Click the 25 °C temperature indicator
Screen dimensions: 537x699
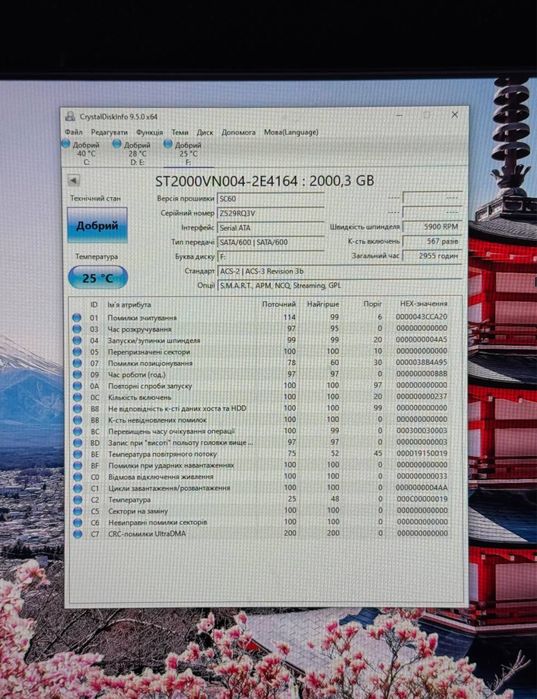tap(98, 278)
